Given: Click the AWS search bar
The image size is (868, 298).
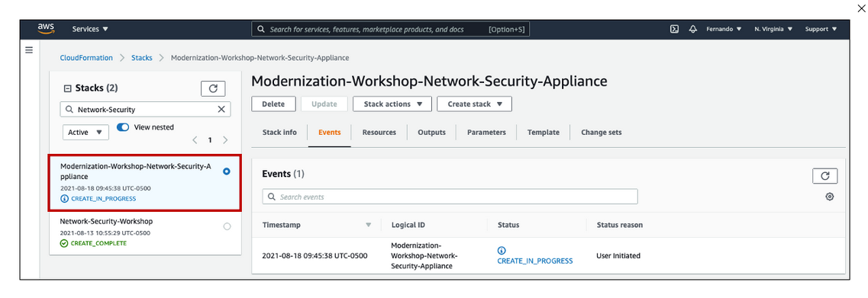Looking at the screenshot, I should (390, 29).
